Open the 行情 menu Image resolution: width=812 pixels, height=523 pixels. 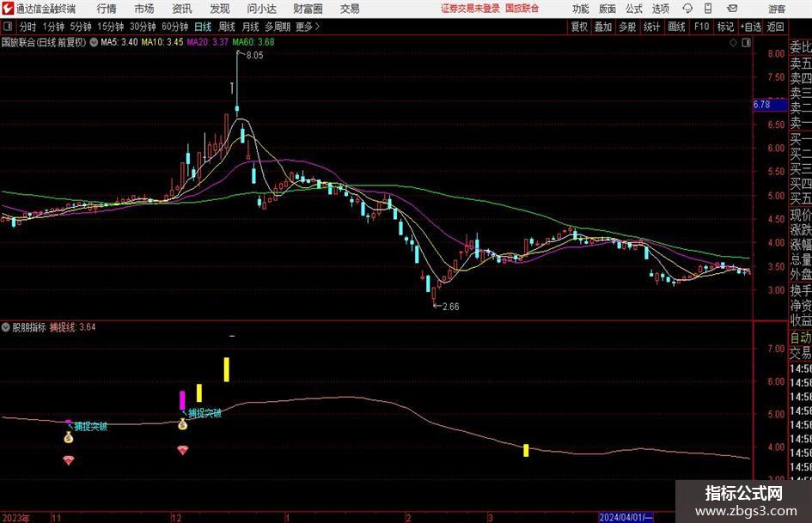pyautogui.click(x=107, y=9)
